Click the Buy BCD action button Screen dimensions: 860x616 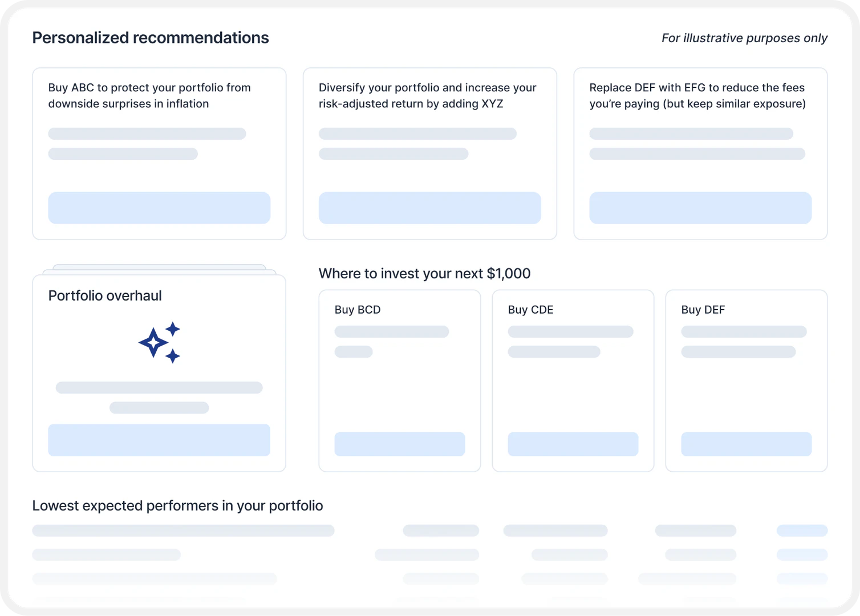click(399, 444)
